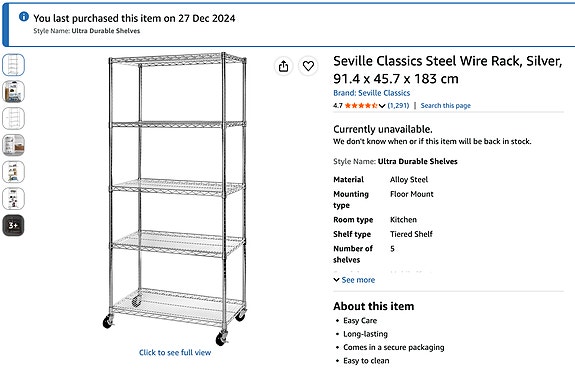Image resolution: width=575 pixels, height=370 pixels.
Task: Click the share icon beside product image
Action: point(283,66)
